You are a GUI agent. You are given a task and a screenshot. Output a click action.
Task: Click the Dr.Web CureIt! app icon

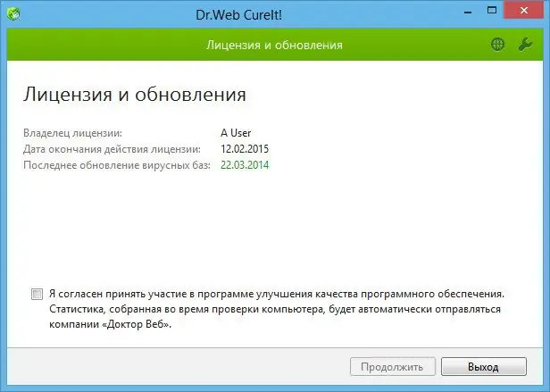tap(13, 14)
